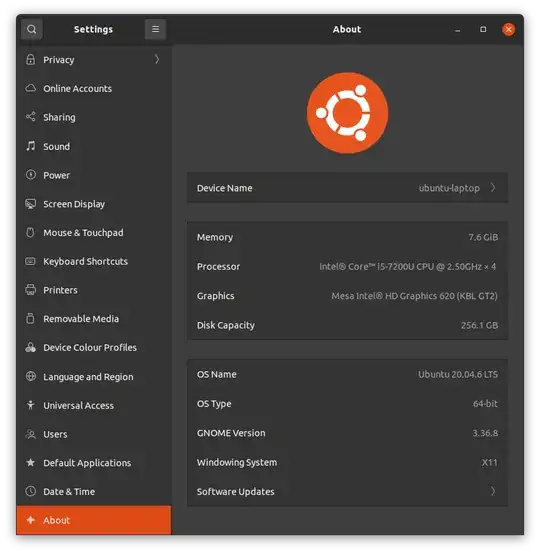540x553 pixels.
Task: Select Mouse & Touchpad label
Action: click(x=83, y=232)
